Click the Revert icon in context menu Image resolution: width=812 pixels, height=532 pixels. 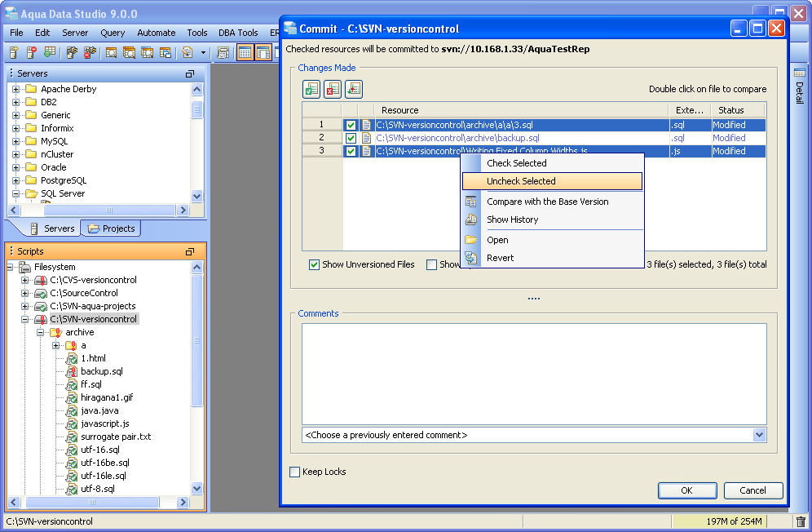pos(470,258)
